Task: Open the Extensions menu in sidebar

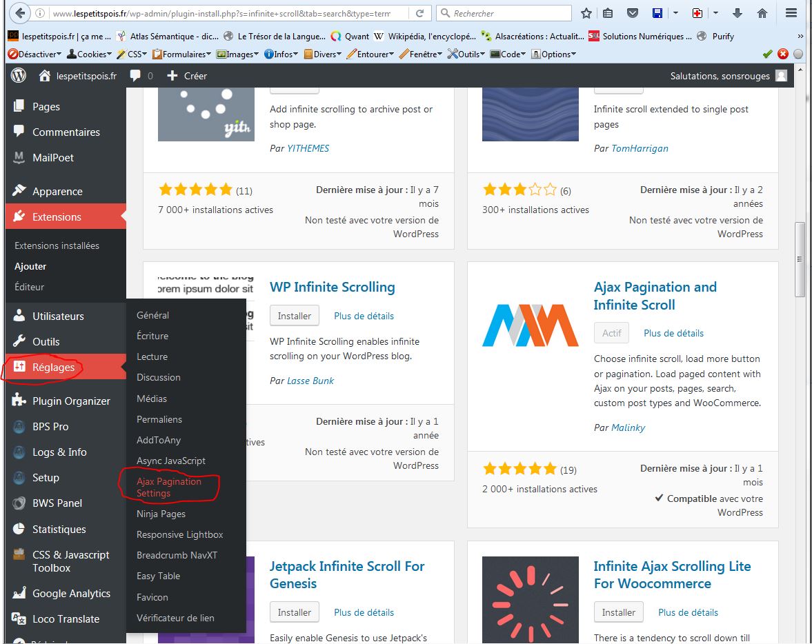Action: click(x=57, y=217)
